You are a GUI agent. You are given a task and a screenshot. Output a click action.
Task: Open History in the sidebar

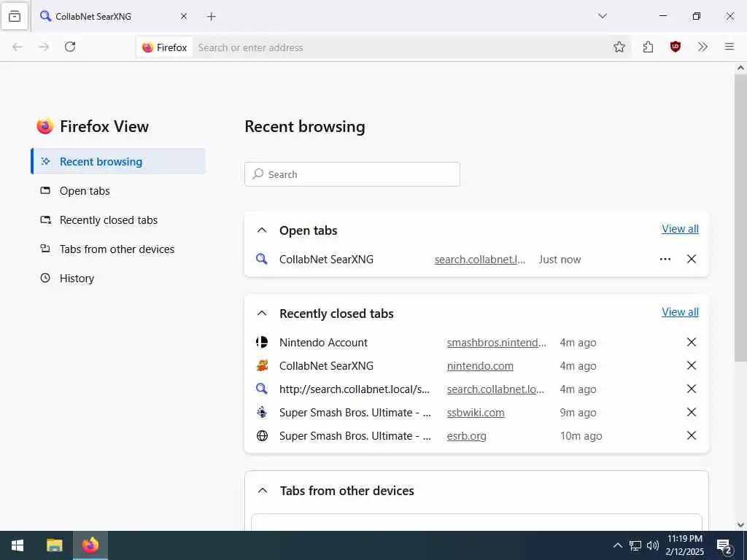click(x=118, y=278)
